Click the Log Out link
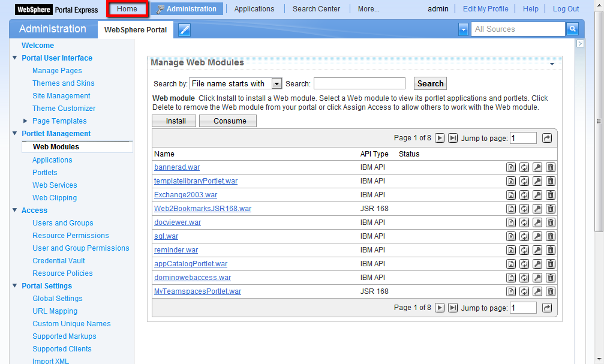 point(566,9)
